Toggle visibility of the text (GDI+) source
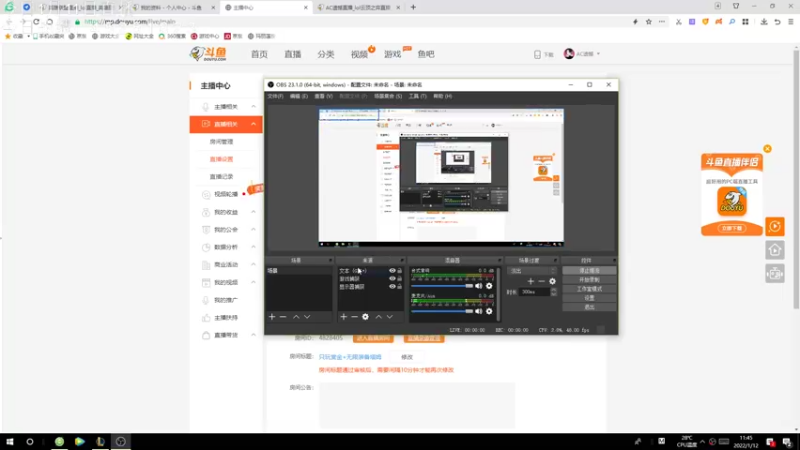The height and width of the screenshot is (450, 800). click(x=392, y=271)
